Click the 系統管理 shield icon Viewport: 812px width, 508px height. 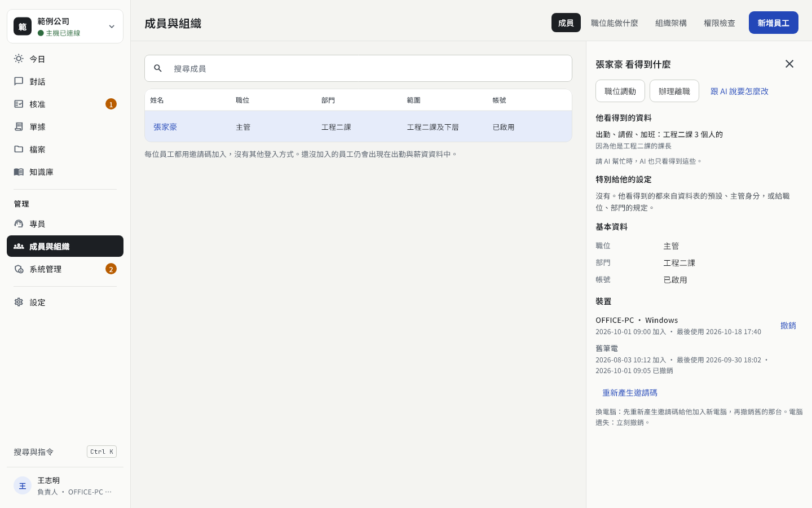click(19, 269)
